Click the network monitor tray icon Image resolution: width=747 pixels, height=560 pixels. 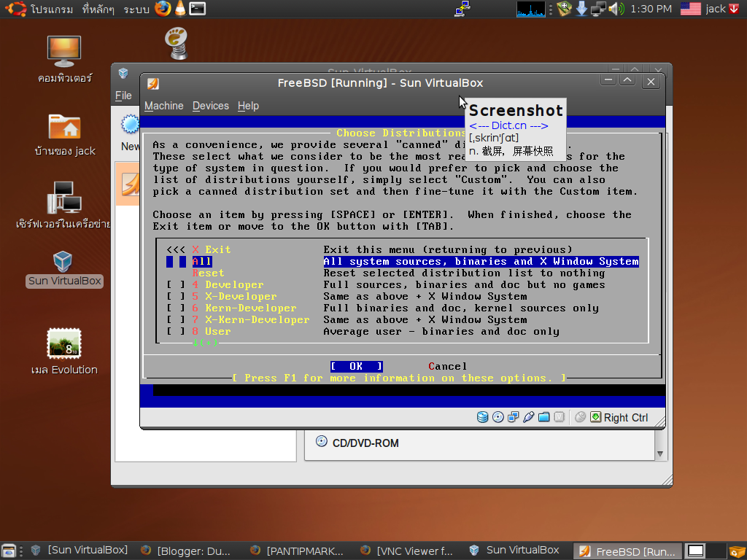pyautogui.click(x=598, y=9)
